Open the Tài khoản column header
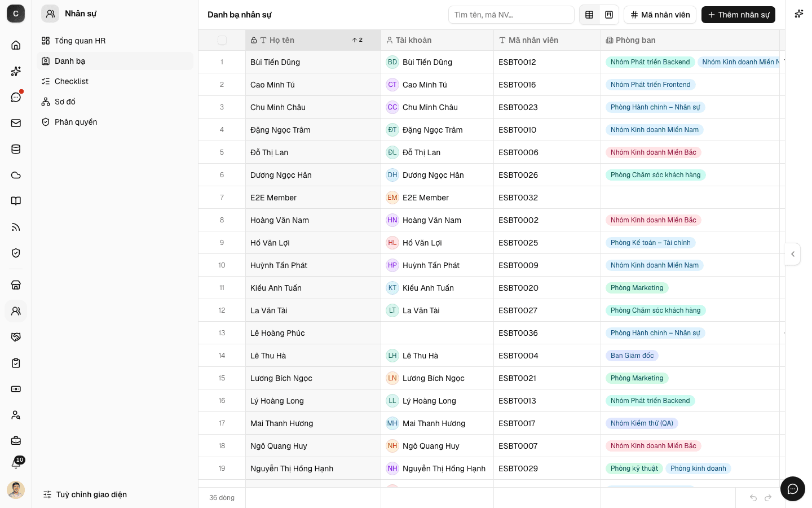This screenshot has width=812, height=508. pyautogui.click(x=437, y=40)
